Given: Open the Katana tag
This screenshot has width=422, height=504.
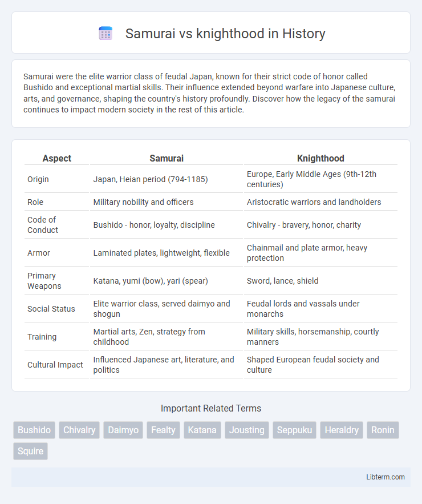Looking at the screenshot, I should click(x=202, y=430).
